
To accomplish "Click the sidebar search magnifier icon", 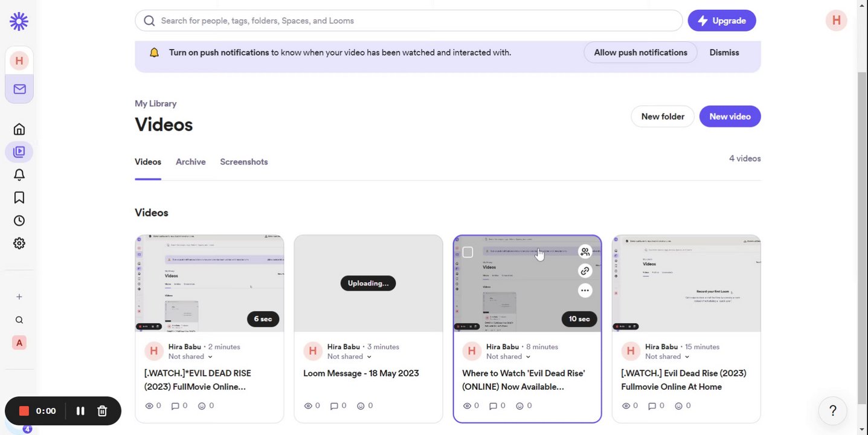I will 19,320.
